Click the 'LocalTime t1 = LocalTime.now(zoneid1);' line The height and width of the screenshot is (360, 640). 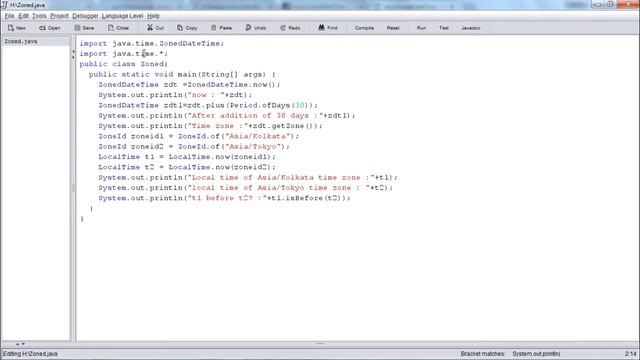[x=187, y=157]
